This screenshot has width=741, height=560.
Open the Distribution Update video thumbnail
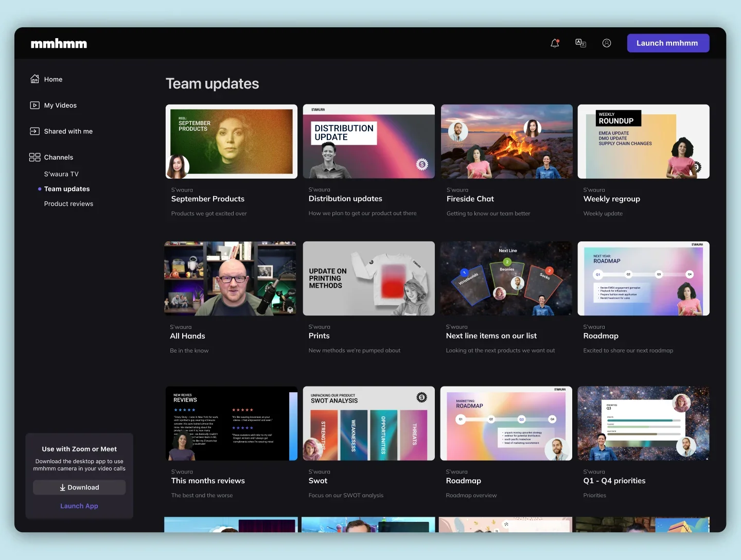click(x=369, y=142)
